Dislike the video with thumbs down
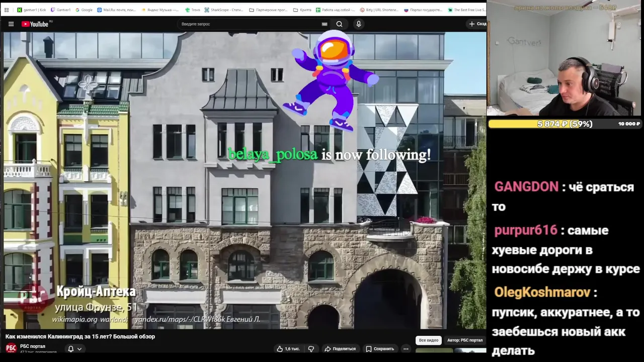 [x=311, y=349]
